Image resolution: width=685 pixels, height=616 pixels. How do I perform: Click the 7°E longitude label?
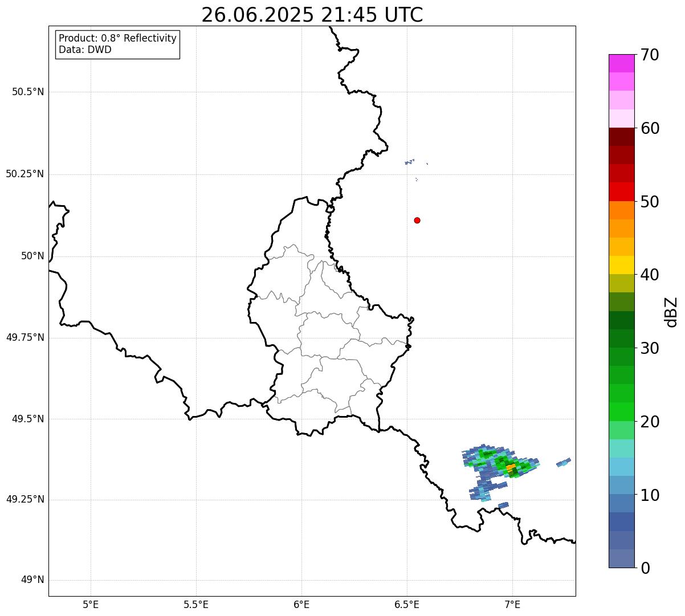click(512, 604)
